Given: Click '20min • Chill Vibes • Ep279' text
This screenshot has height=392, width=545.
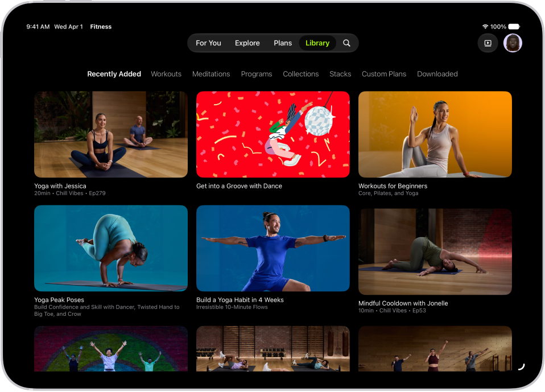Looking at the screenshot, I should coord(70,193).
